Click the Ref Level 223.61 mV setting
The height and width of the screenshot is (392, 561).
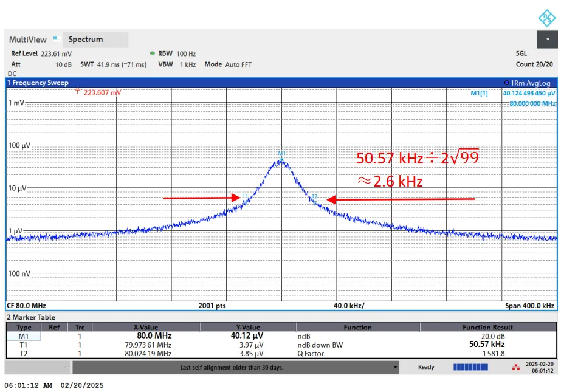[x=36, y=53]
